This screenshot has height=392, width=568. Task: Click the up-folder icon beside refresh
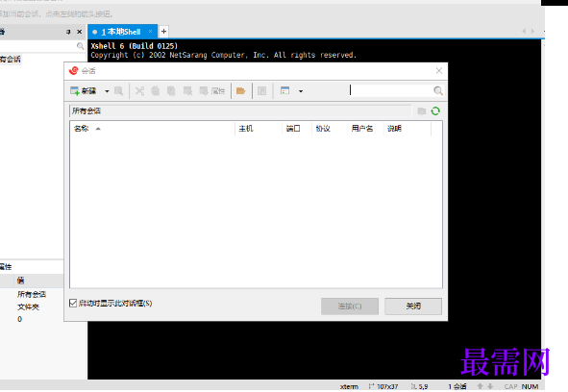[422, 110]
